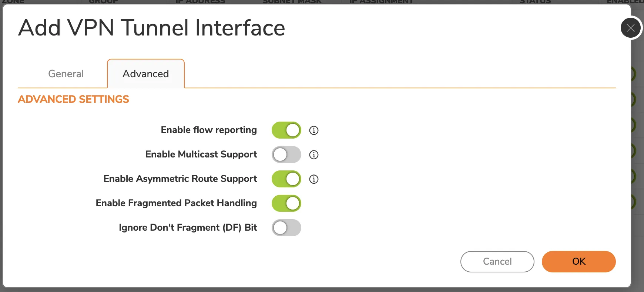Disable flow reporting
This screenshot has height=292, width=644.
286,130
